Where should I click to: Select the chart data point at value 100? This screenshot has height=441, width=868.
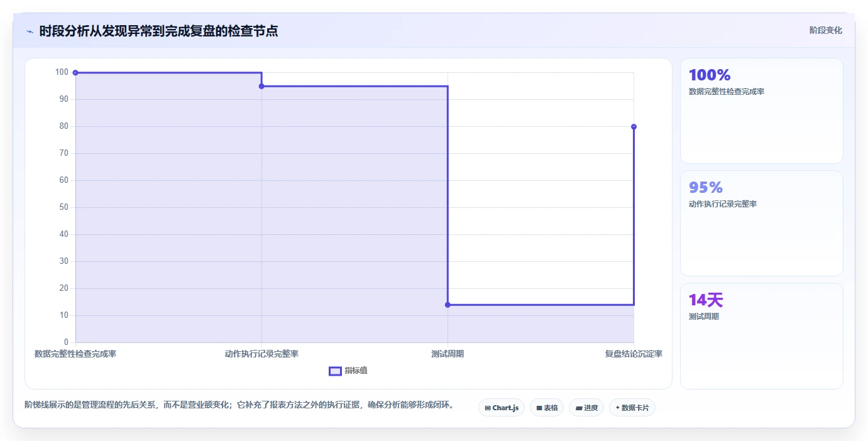[75, 73]
